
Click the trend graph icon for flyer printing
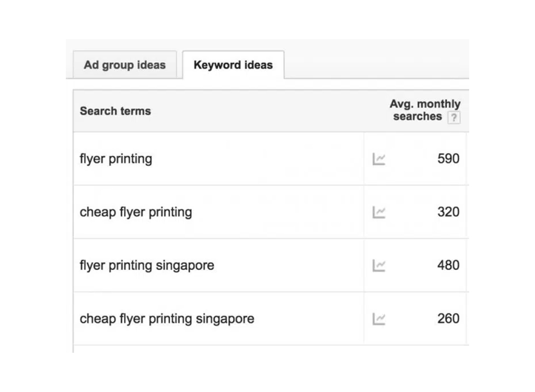coord(379,159)
